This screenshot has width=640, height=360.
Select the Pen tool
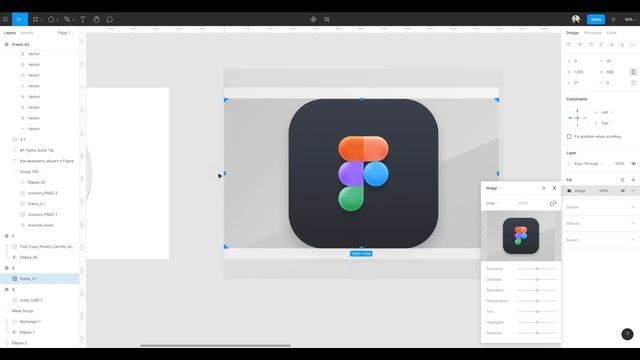[x=67, y=19]
